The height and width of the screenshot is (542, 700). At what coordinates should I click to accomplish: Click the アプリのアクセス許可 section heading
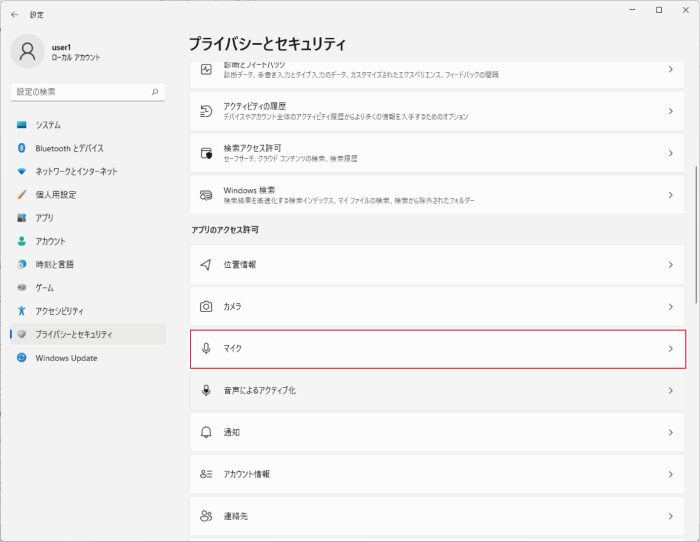point(225,230)
